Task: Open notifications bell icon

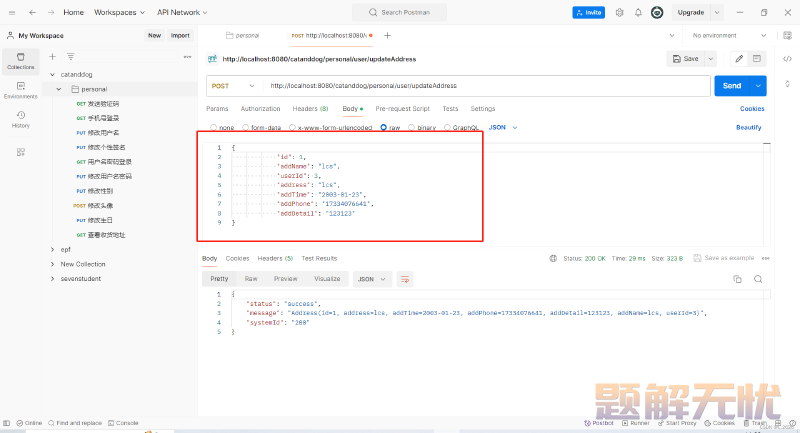Action: (x=638, y=12)
